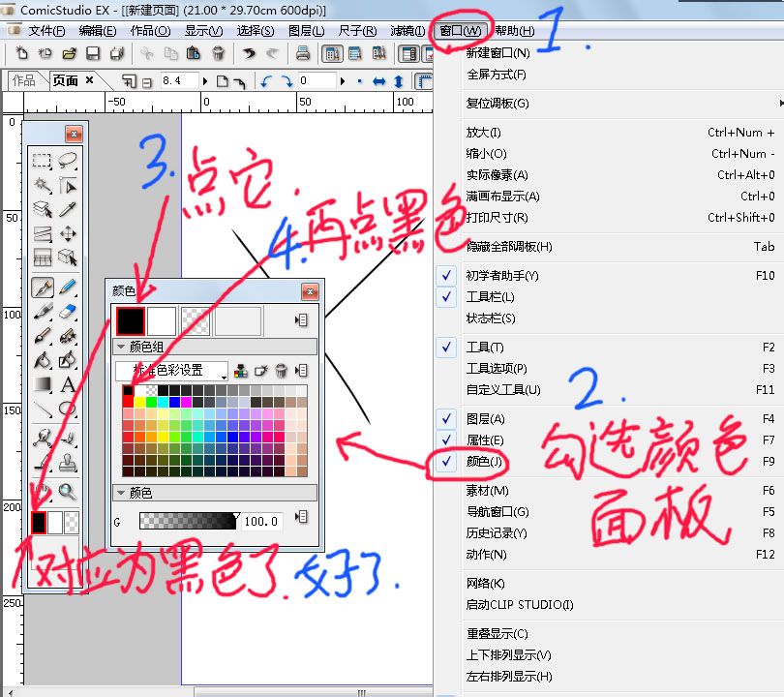Enable 状态栏(S) in window menu
Viewport: 784px width, 697px height.
pos(491,318)
